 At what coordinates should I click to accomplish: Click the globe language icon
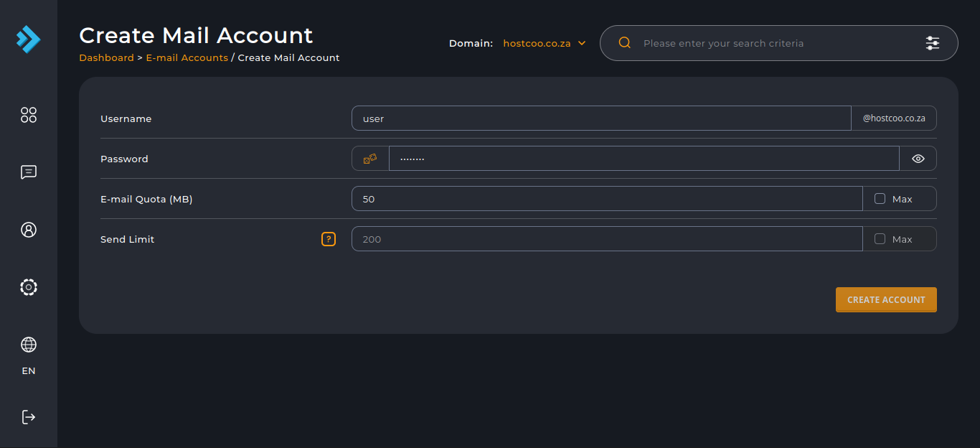tap(29, 345)
